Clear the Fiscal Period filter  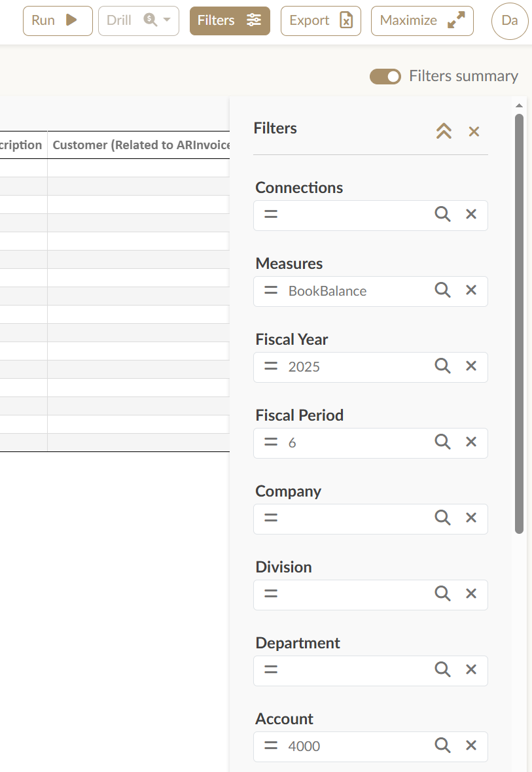[x=471, y=442]
